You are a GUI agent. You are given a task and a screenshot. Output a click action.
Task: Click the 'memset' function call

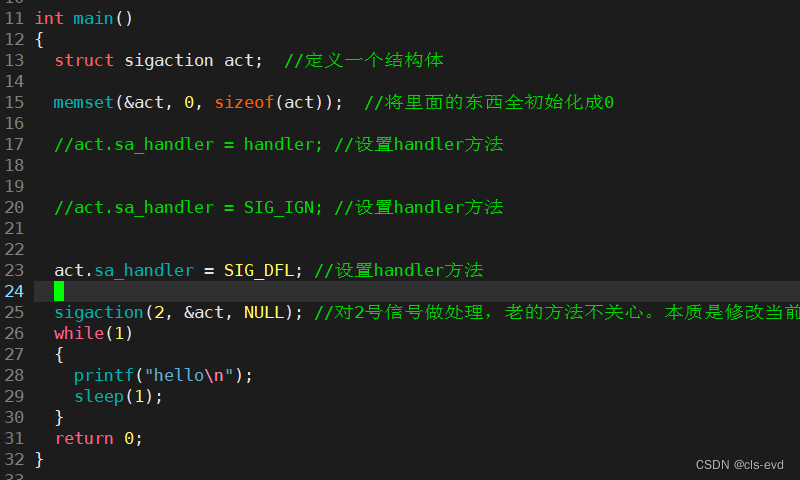(x=84, y=103)
